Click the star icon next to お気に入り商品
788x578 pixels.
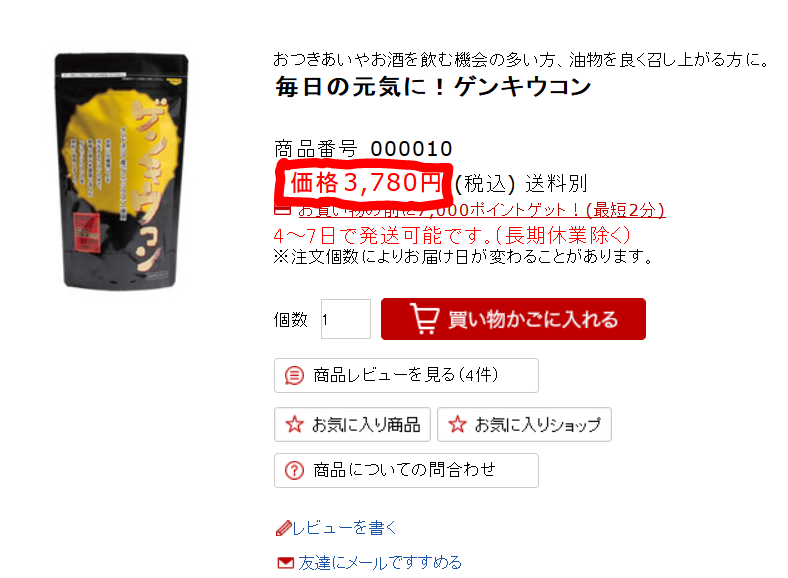[294, 425]
